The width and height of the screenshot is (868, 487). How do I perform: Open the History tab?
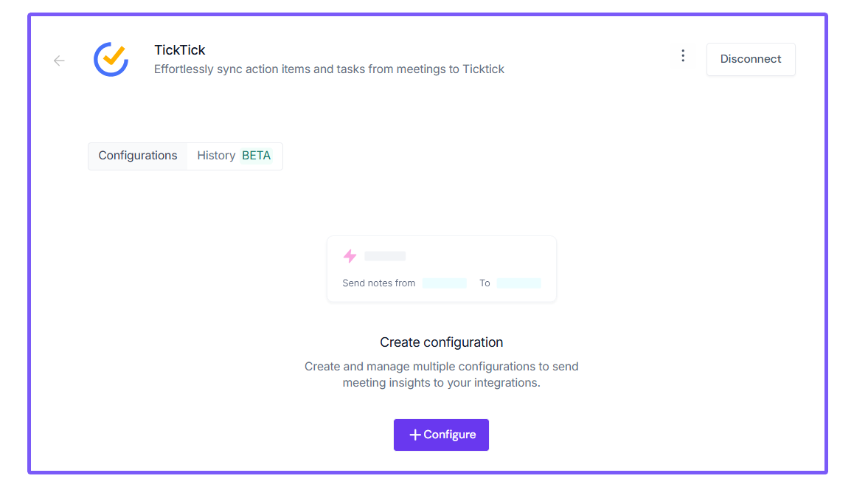(x=216, y=156)
